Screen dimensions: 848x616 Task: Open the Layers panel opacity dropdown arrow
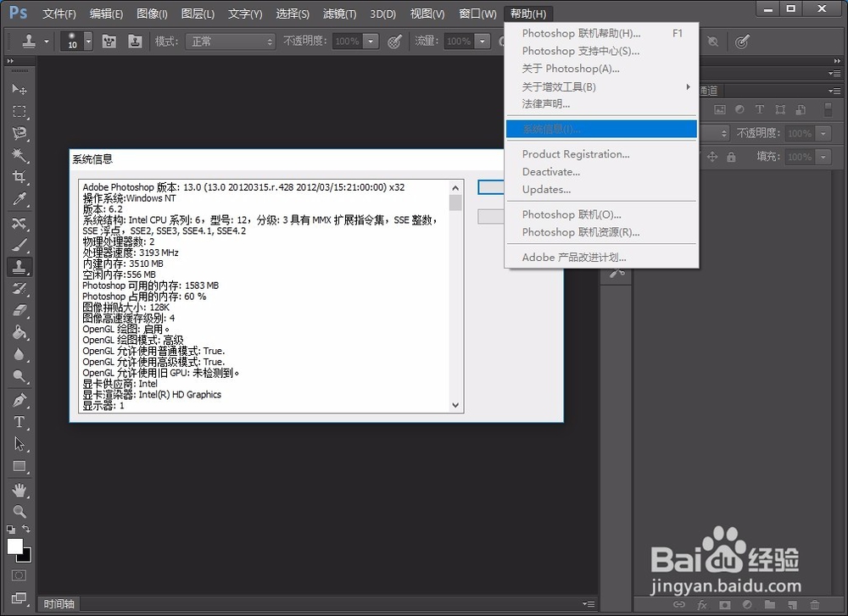823,133
